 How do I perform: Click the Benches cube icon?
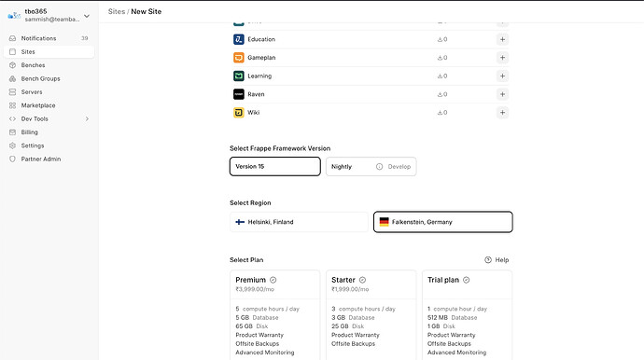pyautogui.click(x=12, y=65)
